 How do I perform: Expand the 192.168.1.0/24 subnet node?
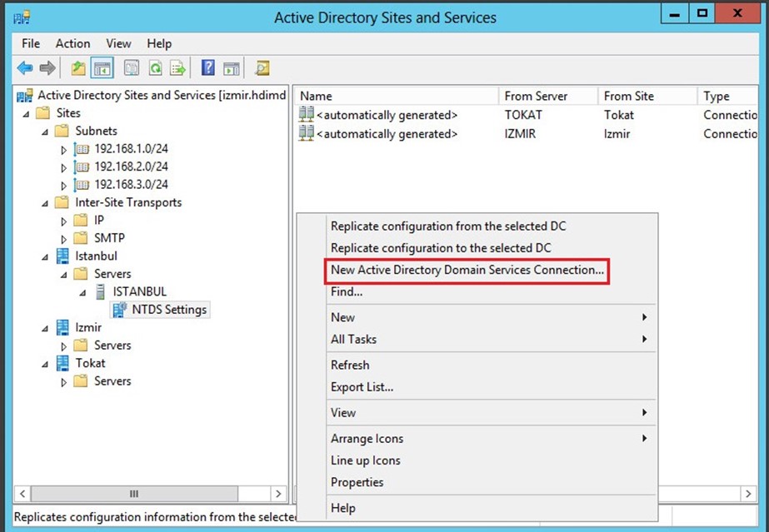63,150
